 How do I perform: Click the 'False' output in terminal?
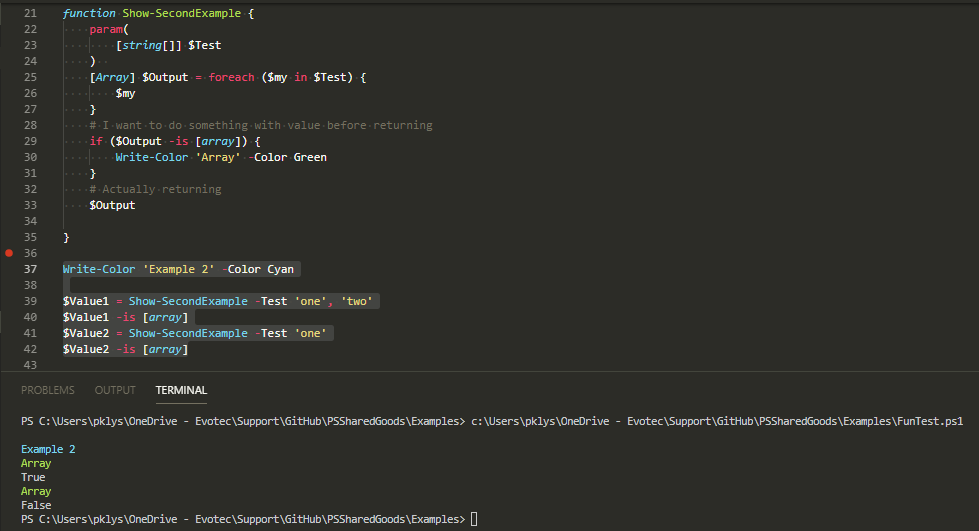[36, 506]
